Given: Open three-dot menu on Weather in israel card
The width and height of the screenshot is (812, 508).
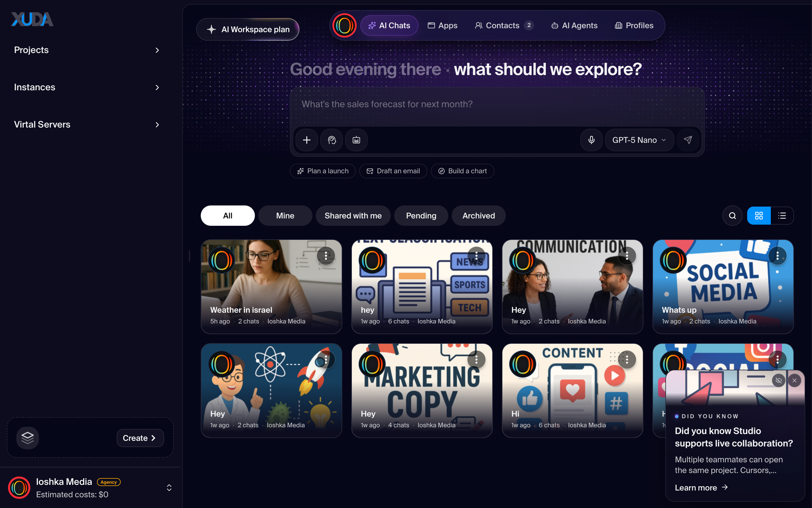Looking at the screenshot, I should tap(326, 256).
